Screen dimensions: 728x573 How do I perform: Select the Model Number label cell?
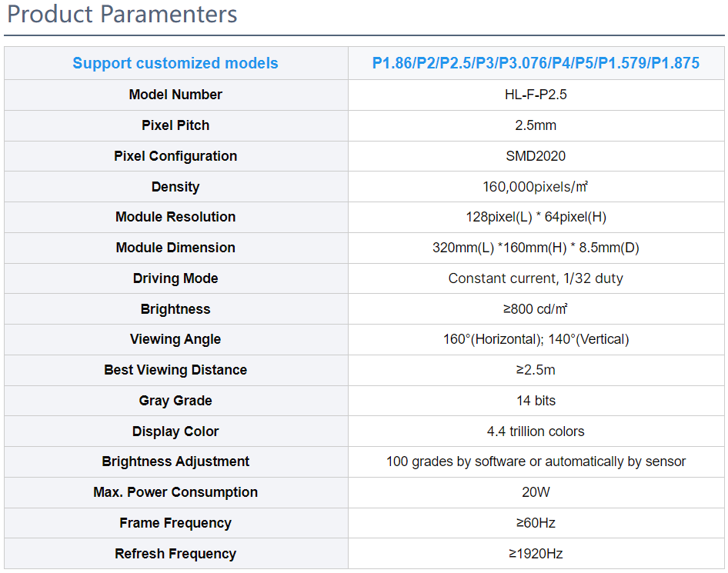pyautogui.click(x=175, y=95)
